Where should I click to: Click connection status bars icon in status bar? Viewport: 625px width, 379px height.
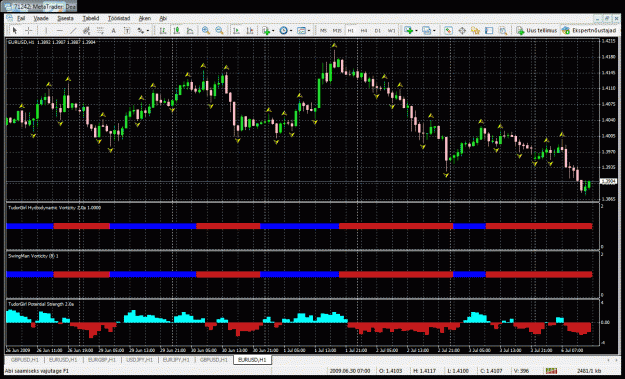(x=551, y=371)
